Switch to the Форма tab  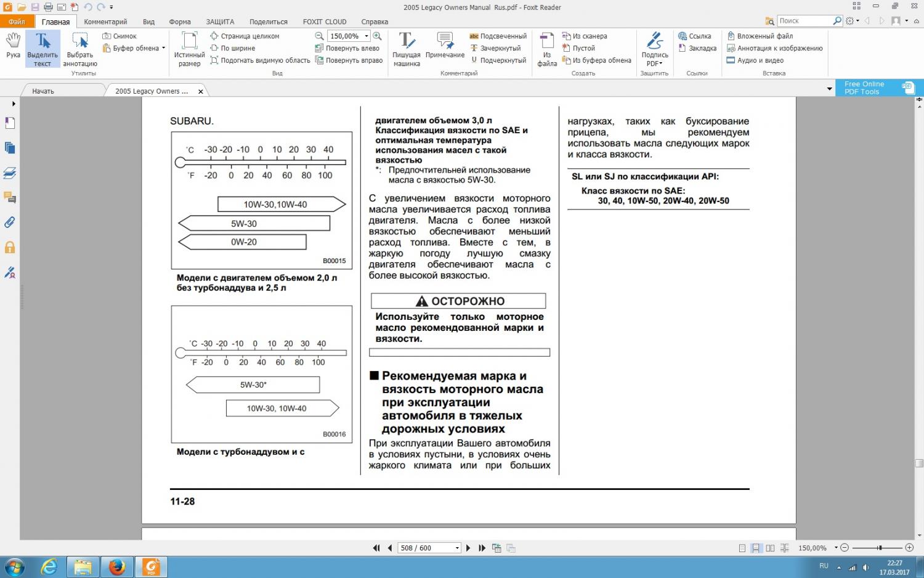point(180,22)
